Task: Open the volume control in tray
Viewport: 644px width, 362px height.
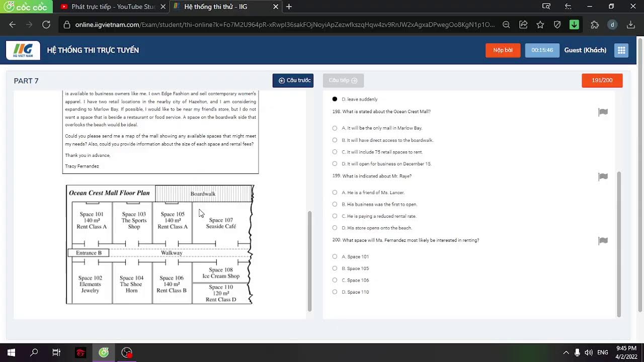Action: click(x=588, y=352)
